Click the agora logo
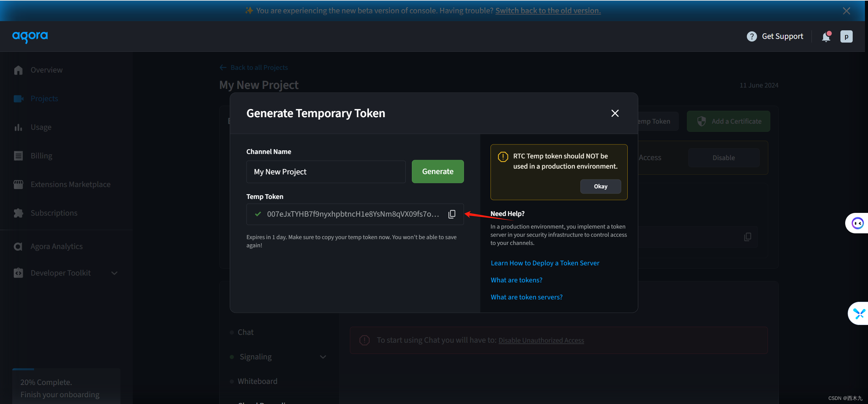The image size is (868, 404). point(30,36)
